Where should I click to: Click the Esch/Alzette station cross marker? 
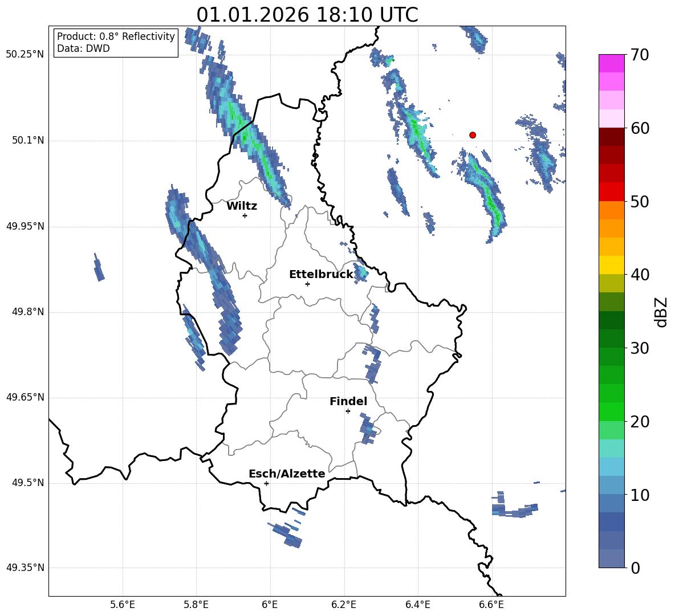pyautogui.click(x=266, y=483)
